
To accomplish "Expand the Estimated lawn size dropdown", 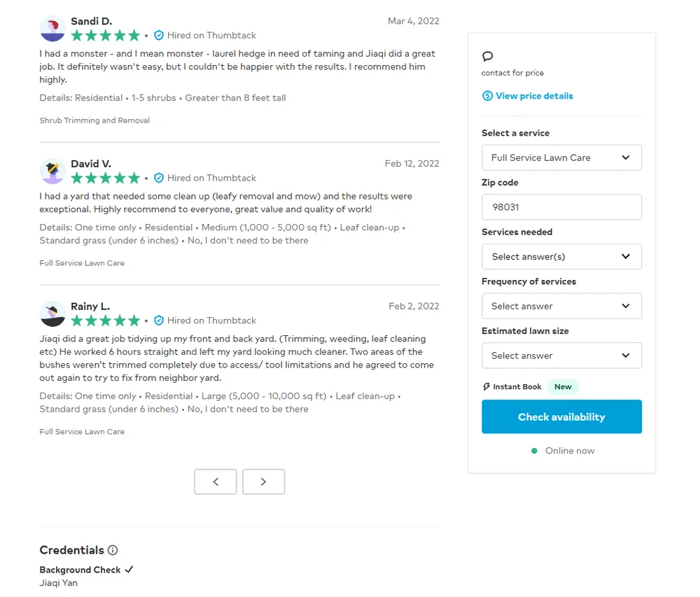I will [561, 356].
